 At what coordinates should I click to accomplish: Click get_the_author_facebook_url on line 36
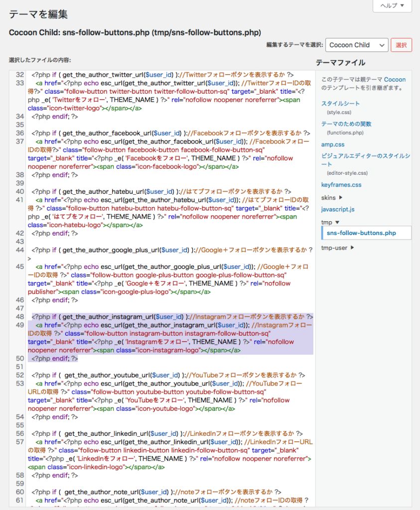107,133
